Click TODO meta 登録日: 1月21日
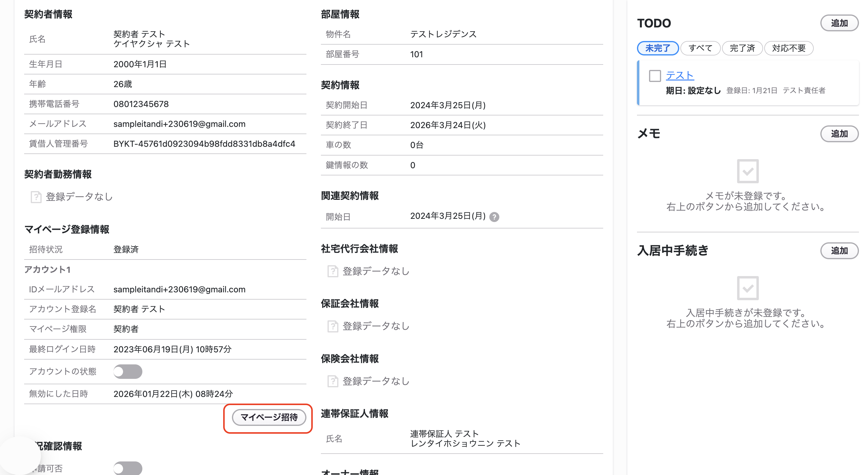 point(751,90)
